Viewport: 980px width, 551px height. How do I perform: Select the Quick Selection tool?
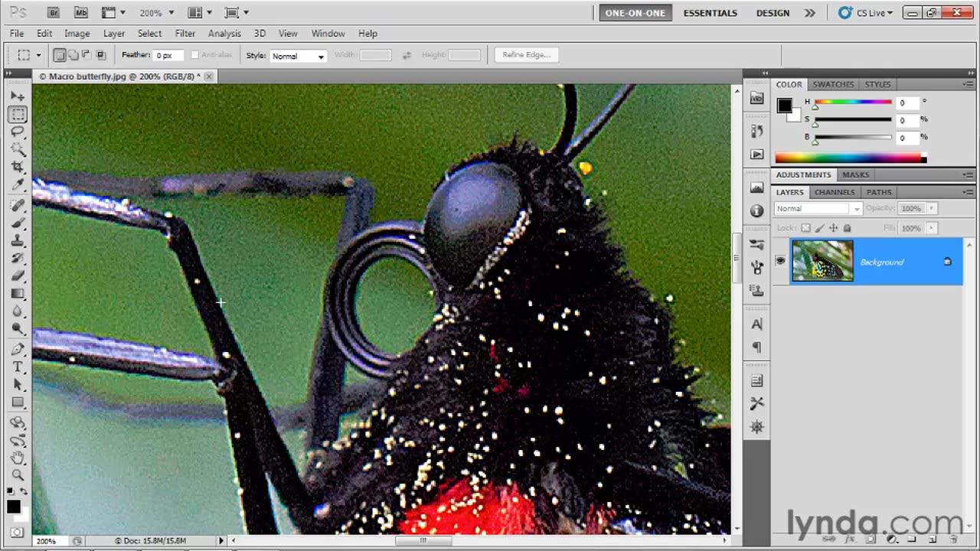point(18,149)
